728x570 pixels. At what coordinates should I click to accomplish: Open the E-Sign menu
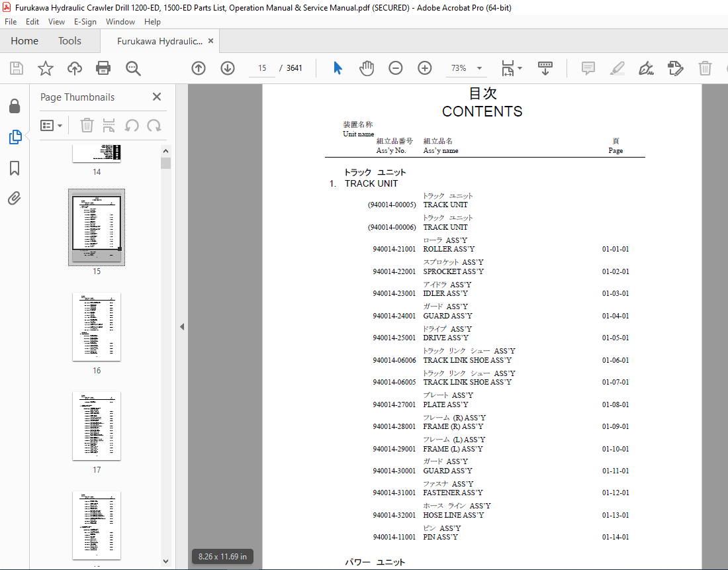point(85,22)
